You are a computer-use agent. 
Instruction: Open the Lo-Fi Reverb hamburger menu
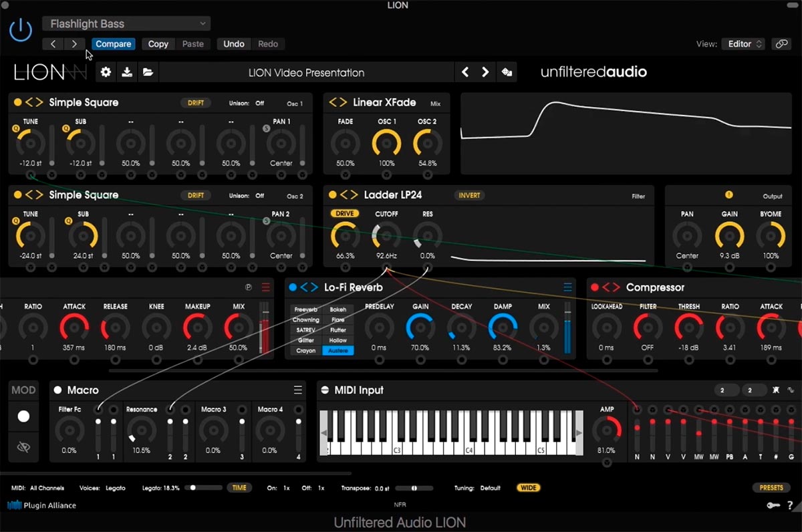pyautogui.click(x=567, y=287)
